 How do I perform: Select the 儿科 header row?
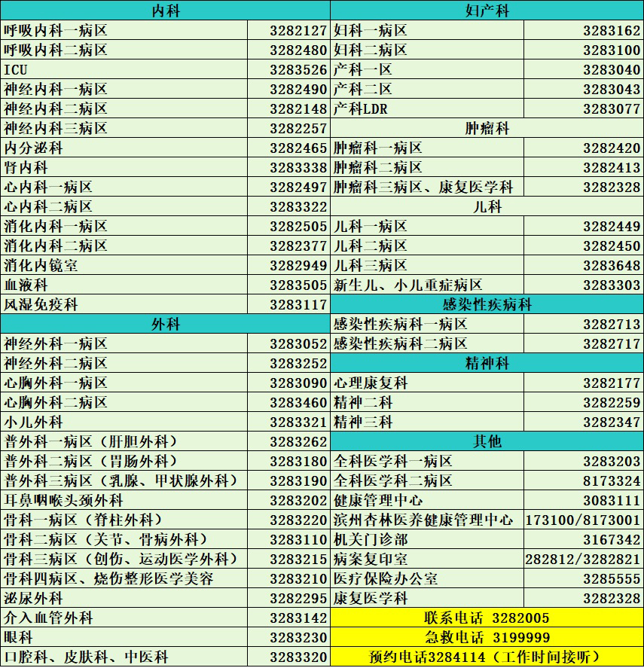click(487, 206)
